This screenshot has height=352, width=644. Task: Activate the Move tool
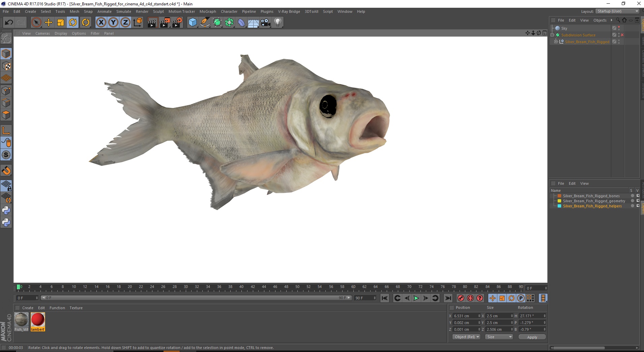pos(49,23)
